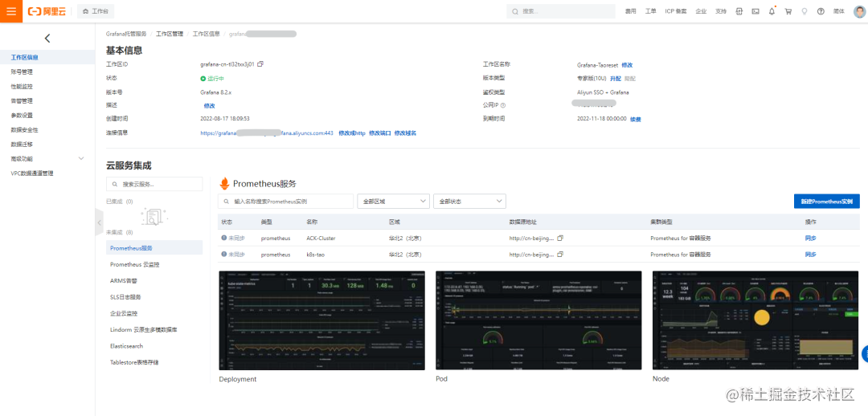Open the 工单 menu
The height and width of the screenshot is (416, 868).
(650, 11)
